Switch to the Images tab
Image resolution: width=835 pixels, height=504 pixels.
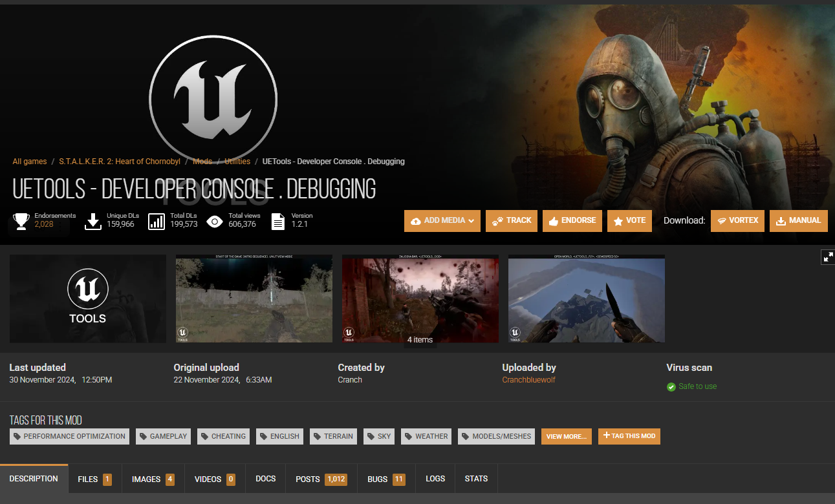[153, 479]
